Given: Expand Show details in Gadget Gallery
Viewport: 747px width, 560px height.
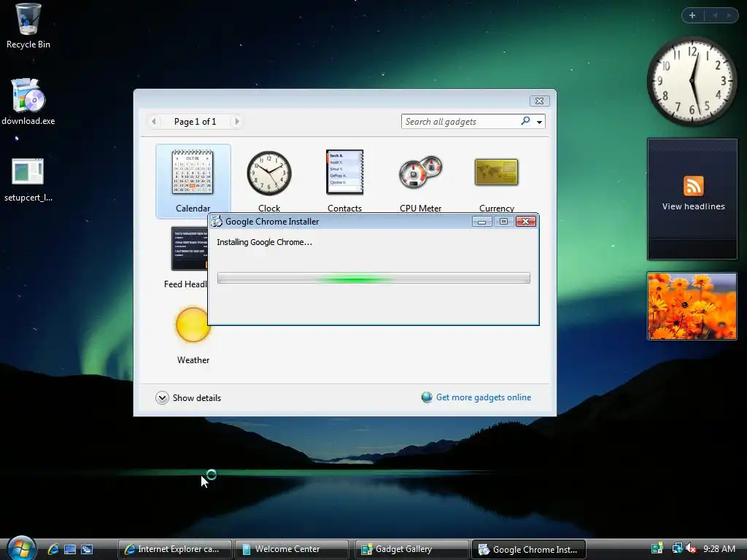Looking at the screenshot, I should [x=188, y=397].
